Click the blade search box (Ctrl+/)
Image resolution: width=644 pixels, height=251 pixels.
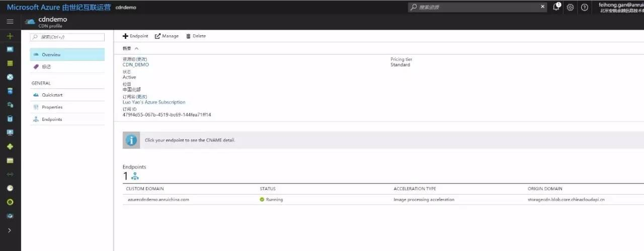[x=67, y=37]
